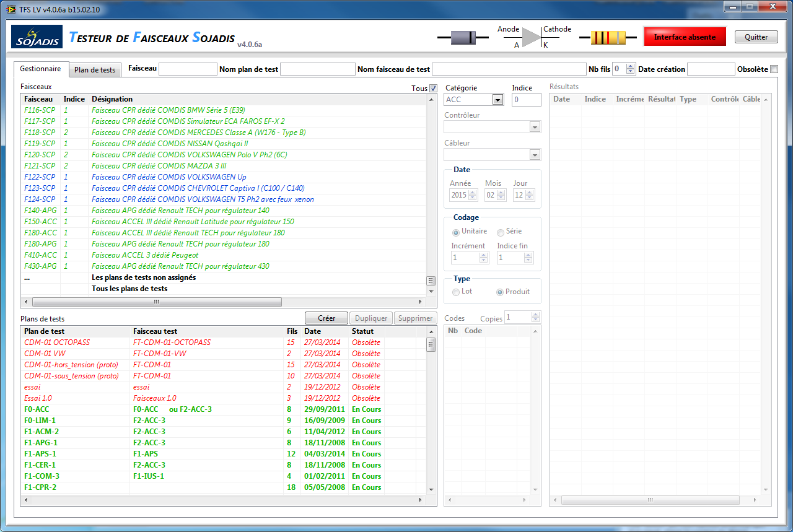Select the Lot radio button
This screenshot has width=793, height=532.
[456, 292]
